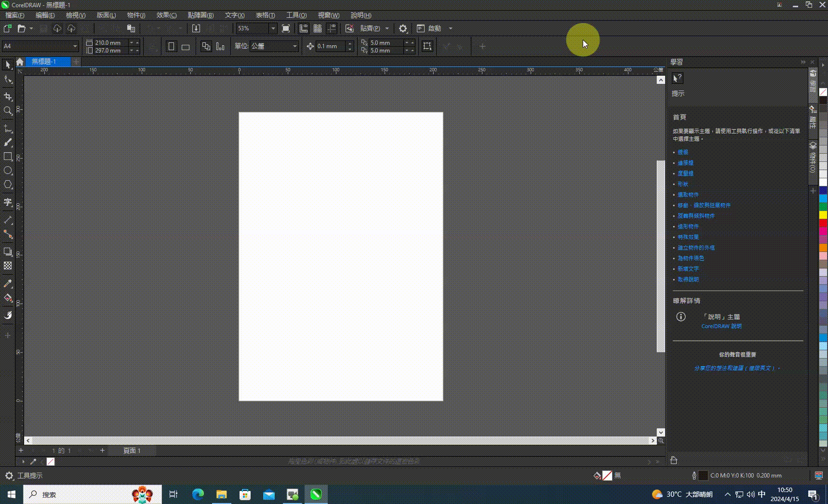This screenshot has height=504, width=828.
Task: Select the Ellipse tool
Action: [x=8, y=171]
